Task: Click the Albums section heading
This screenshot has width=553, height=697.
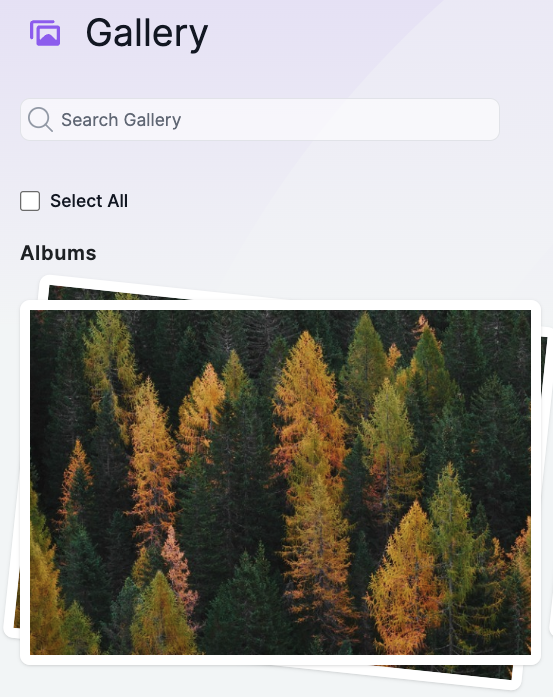Action: point(58,253)
